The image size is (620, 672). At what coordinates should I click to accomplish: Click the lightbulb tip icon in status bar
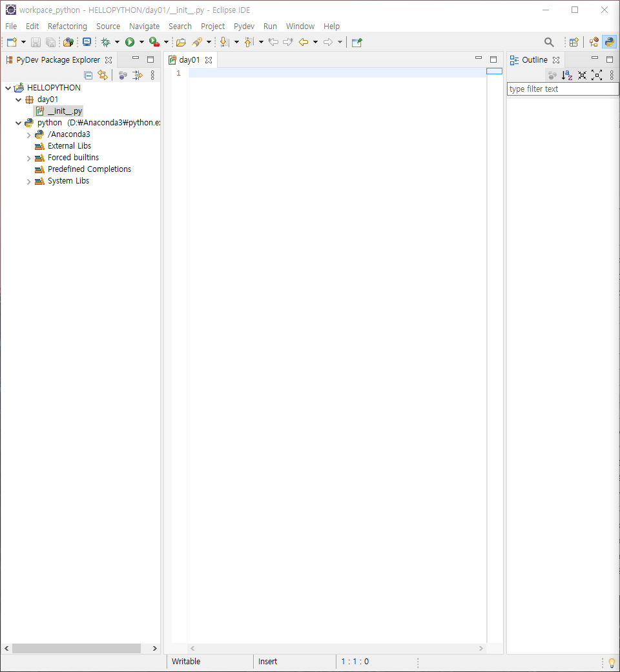(x=612, y=663)
